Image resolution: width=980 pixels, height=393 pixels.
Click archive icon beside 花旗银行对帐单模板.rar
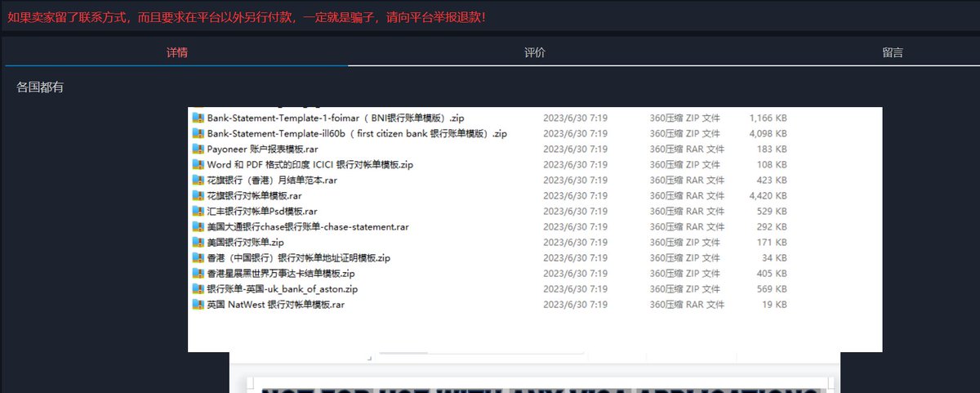tap(197, 195)
